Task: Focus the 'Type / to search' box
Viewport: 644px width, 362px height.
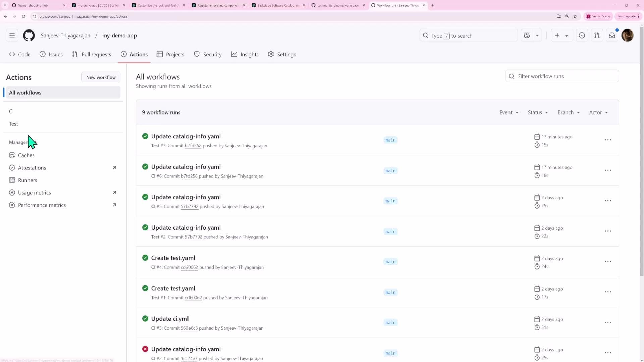Action: (x=468, y=35)
